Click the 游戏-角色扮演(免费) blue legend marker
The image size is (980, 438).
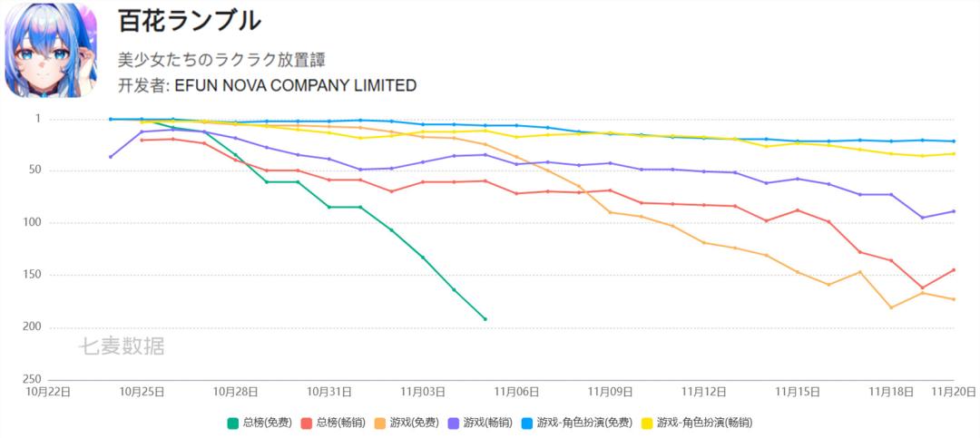pos(529,423)
